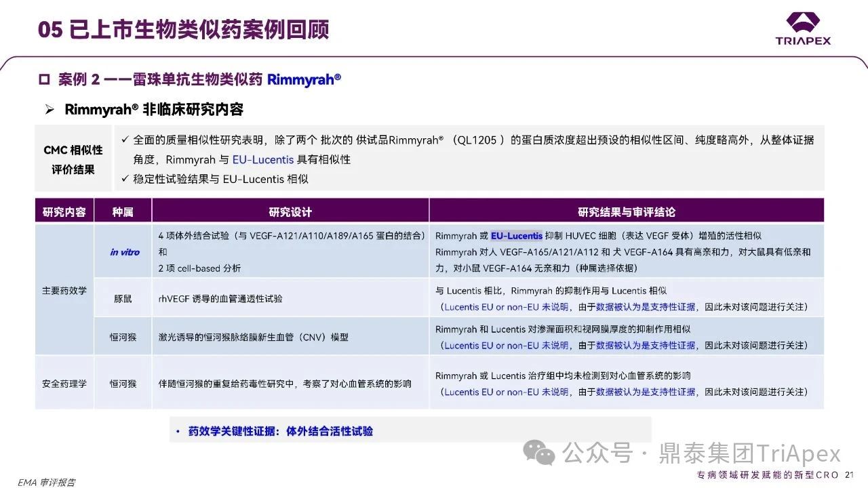
Task: Click the 安全药理学 row label
Action: [x=64, y=384]
